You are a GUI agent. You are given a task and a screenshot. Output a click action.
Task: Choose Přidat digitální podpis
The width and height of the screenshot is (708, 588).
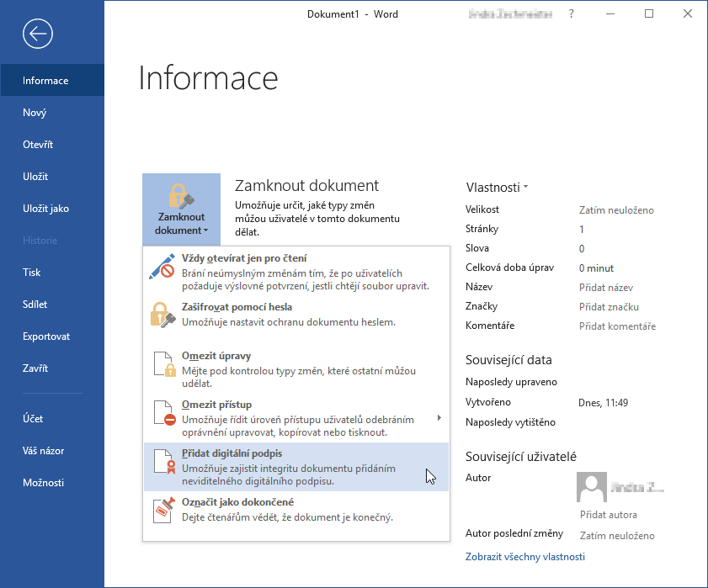click(296, 467)
